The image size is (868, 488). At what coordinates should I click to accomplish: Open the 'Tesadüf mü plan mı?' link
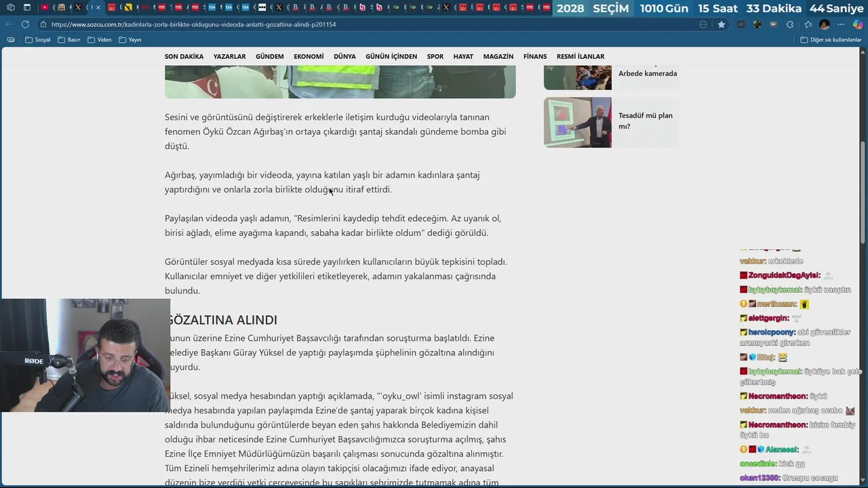[646, 121]
